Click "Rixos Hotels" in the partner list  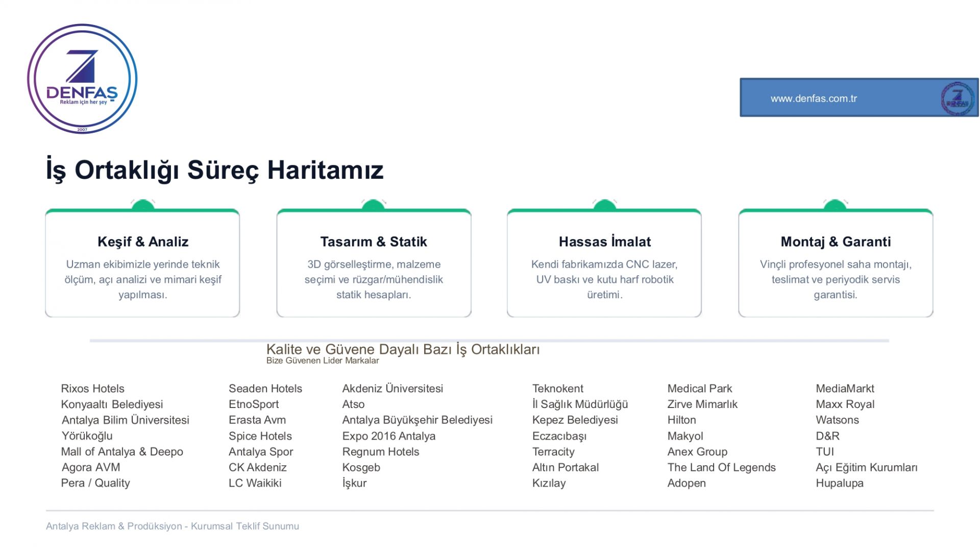[92, 389]
